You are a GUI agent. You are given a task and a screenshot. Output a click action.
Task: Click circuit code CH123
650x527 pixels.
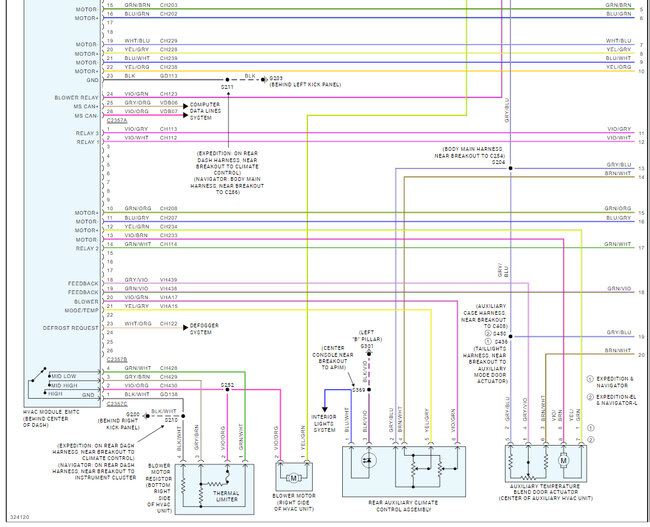point(169,94)
